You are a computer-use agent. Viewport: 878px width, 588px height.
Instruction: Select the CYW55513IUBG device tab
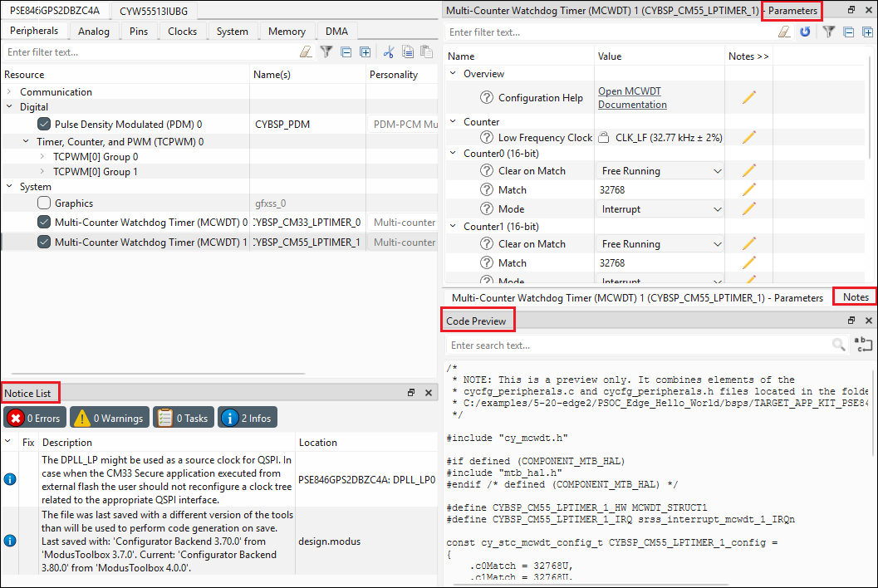[154, 11]
